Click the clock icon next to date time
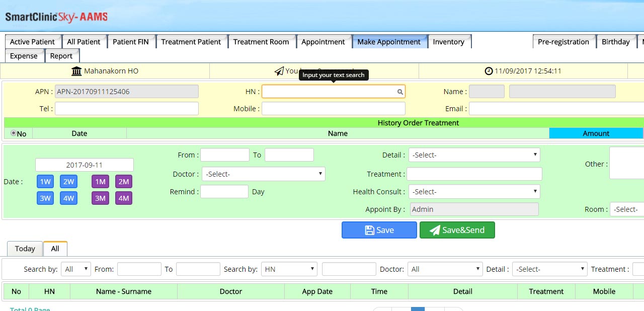This screenshot has width=644, height=311. click(489, 71)
